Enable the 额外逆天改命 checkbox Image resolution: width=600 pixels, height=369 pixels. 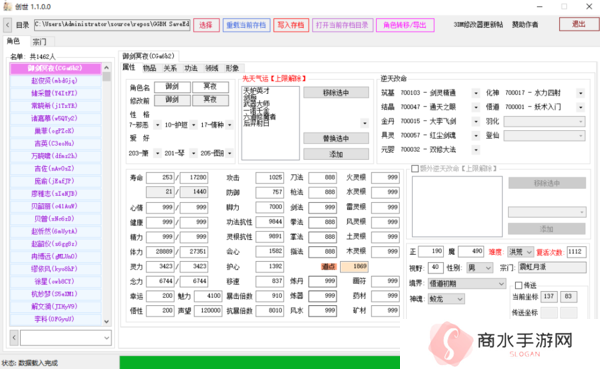tap(415, 169)
